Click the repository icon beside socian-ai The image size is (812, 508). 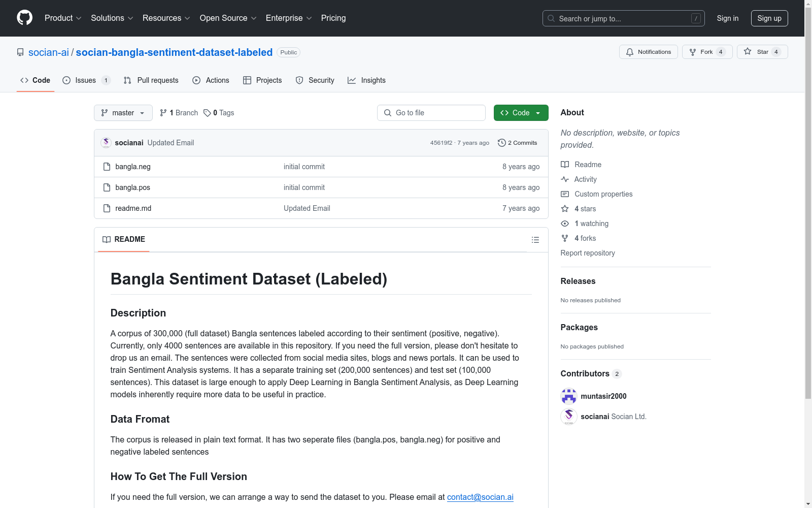pyautogui.click(x=20, y=52)
